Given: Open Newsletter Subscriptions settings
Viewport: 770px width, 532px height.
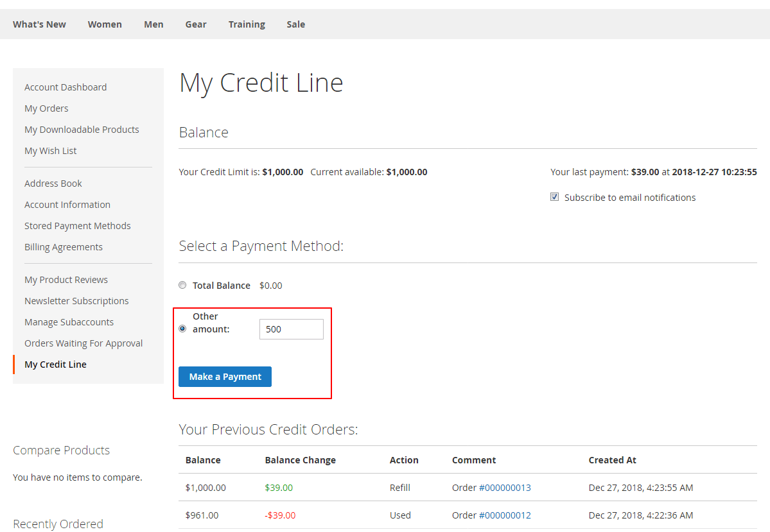Looking at the screenshot, I should 76,300.
